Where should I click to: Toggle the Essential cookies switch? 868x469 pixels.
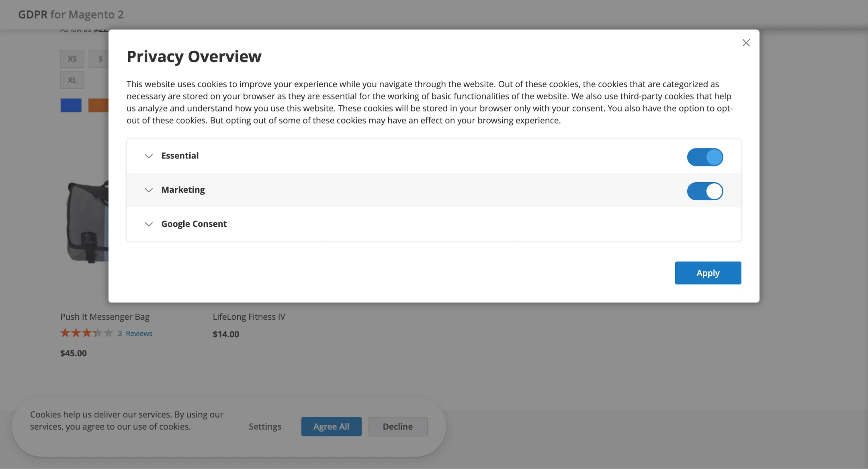(x=705, y=157)
